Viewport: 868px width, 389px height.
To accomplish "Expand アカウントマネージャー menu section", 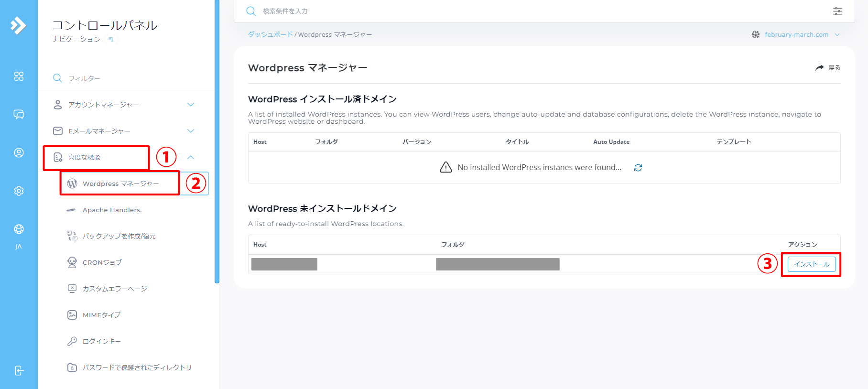I will tap(191, 105).
